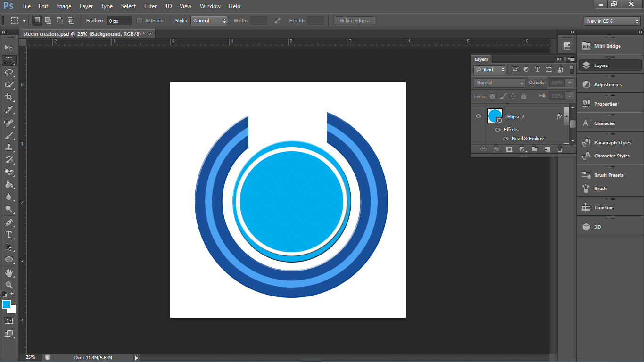
Task: Select the Spot Healing Brush tool
Action: [9, 123]
